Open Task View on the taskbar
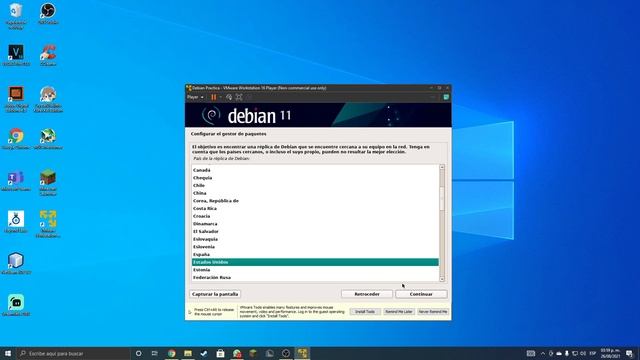 point(155,353)
